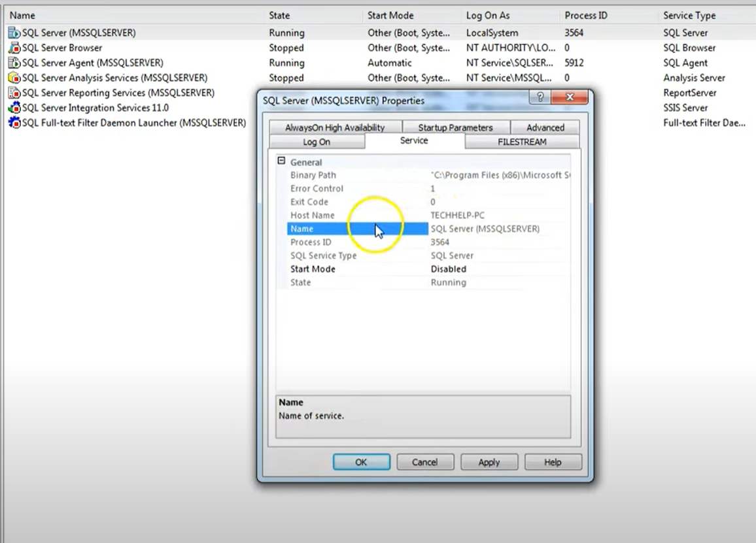Screen dimensions: 756x543
Task: Select SQL Full-text Filter Daemon Launcher row
Action: (134, 122)
